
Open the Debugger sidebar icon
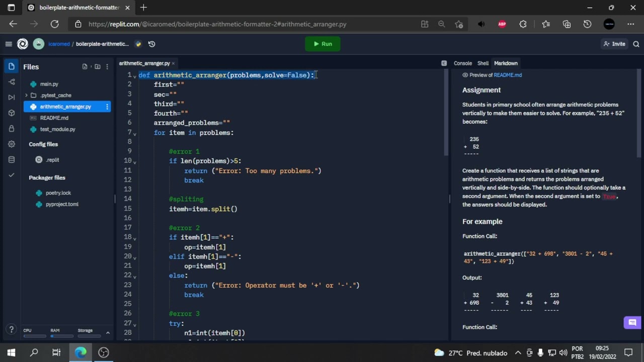(x=12, y=98)
